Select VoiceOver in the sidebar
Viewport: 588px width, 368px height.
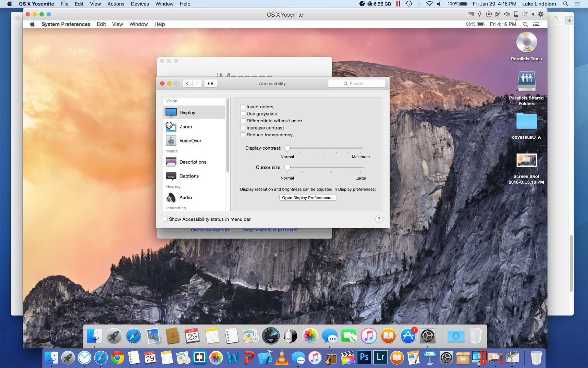194,140
